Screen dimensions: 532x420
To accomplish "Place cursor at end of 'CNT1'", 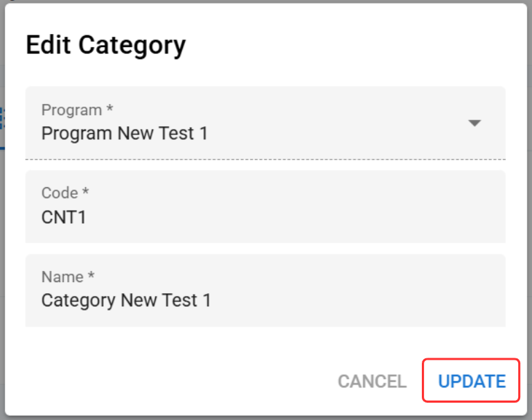I will (x=87, y=217).
